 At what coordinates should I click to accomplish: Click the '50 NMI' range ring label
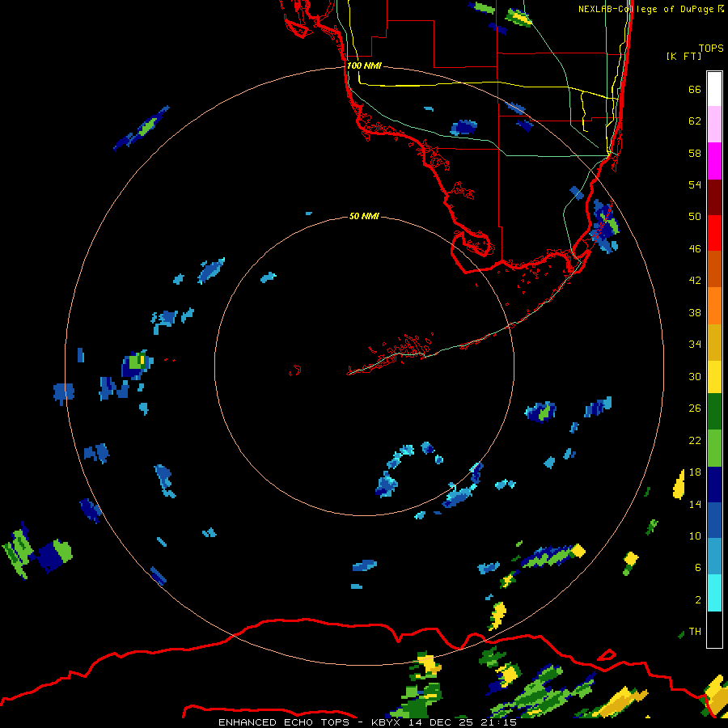pyautogui.click(x=364, y=216)
